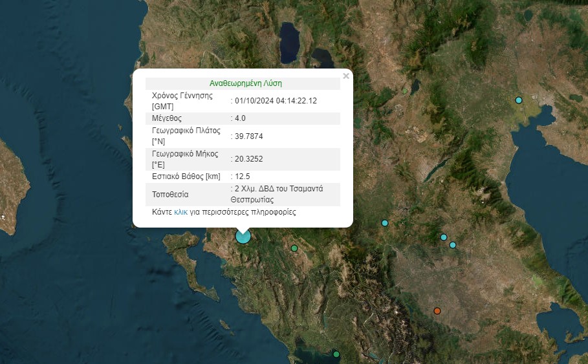Click the longitude value 20.3252
The height and width of the screenshot is (364, 588).
[x=248, y=159]
